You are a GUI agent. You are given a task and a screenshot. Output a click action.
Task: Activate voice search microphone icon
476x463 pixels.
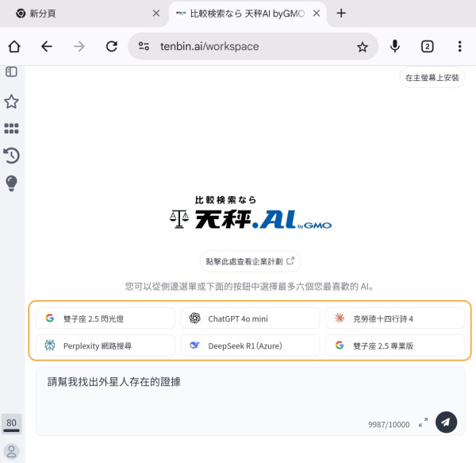[x=394, y=47]
